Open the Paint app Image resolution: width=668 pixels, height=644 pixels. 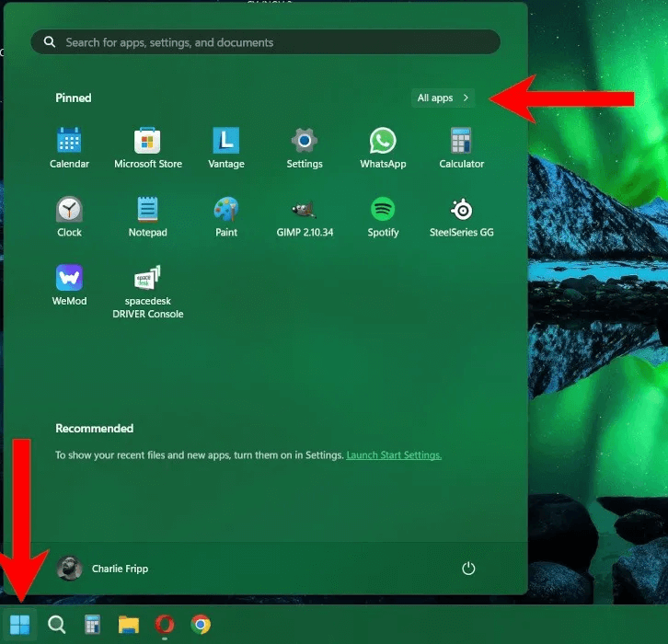point(225,216)
